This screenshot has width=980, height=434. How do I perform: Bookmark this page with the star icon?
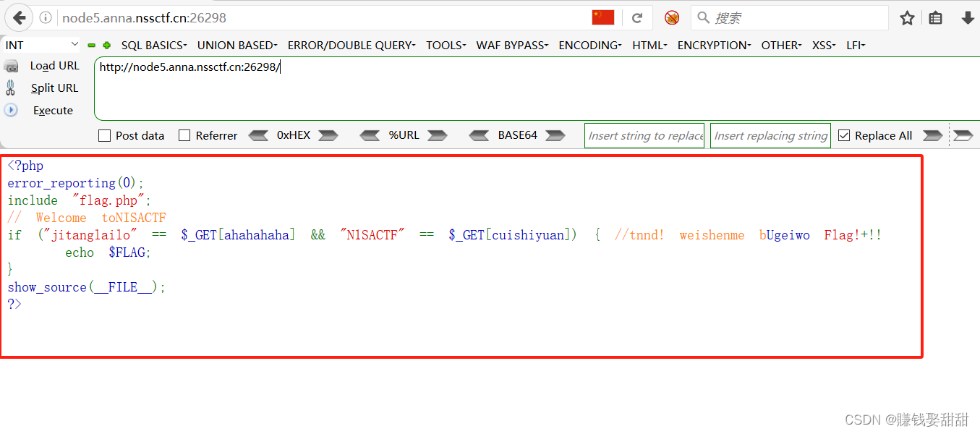pos(907,18)
